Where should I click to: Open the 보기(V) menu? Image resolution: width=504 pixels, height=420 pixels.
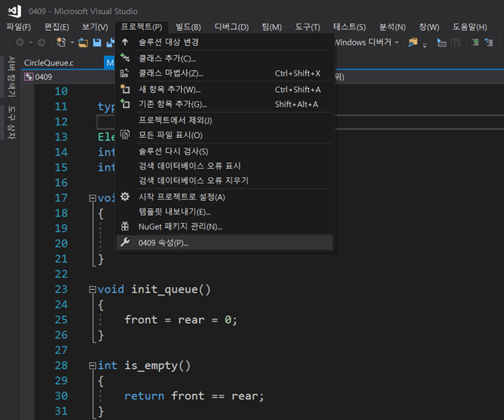coord(94,27)
